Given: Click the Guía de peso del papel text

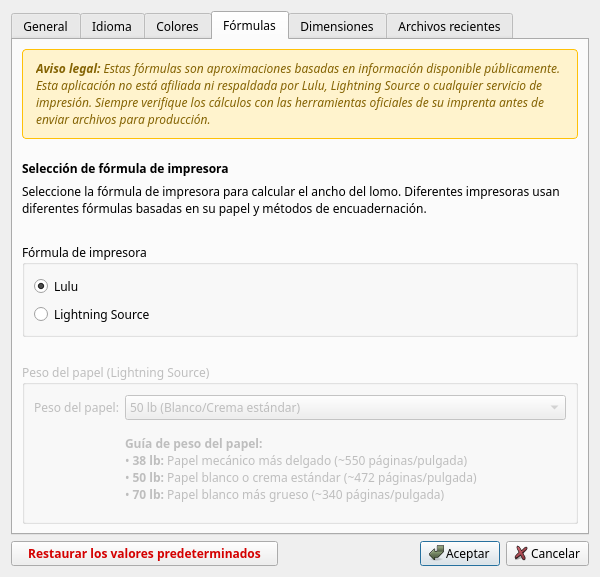Looking at the screenshot, I should pos(195,443).
